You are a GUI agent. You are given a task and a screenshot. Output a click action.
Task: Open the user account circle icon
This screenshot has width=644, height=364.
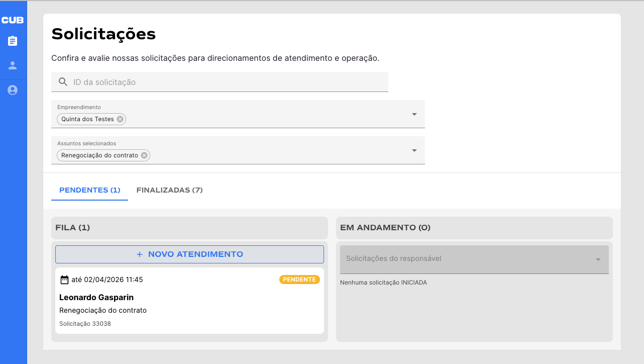(x=13, y=90)
